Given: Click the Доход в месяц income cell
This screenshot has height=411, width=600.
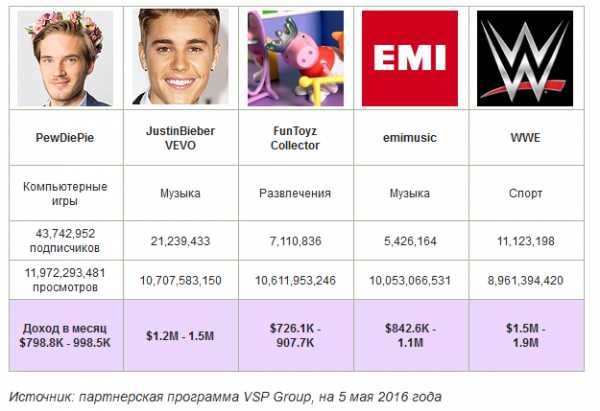Looking at the screenshot, I should (66, 336).
